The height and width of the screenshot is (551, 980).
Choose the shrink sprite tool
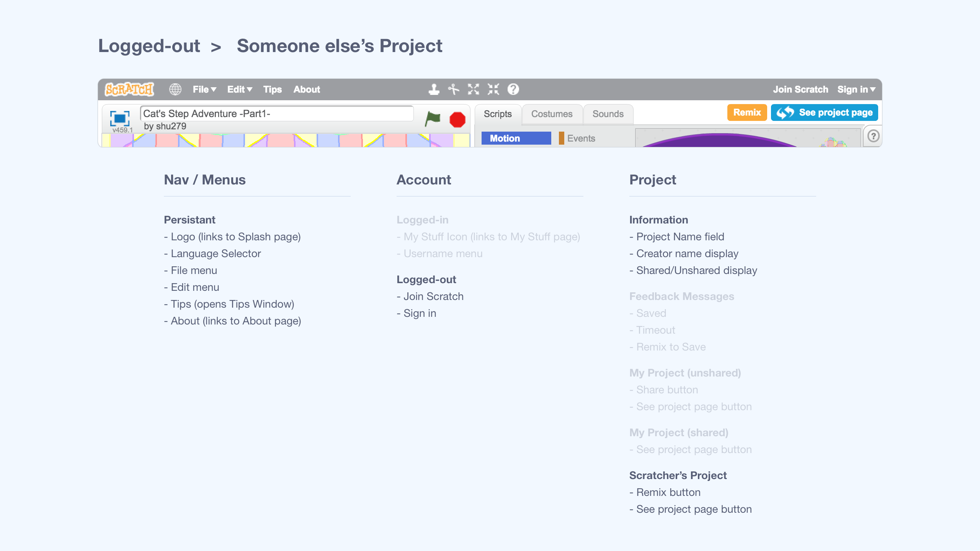point(493,89)
